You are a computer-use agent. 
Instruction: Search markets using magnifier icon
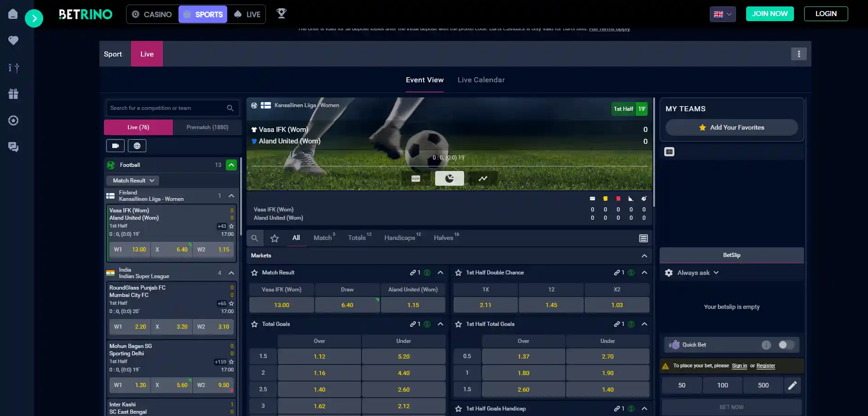254,238
